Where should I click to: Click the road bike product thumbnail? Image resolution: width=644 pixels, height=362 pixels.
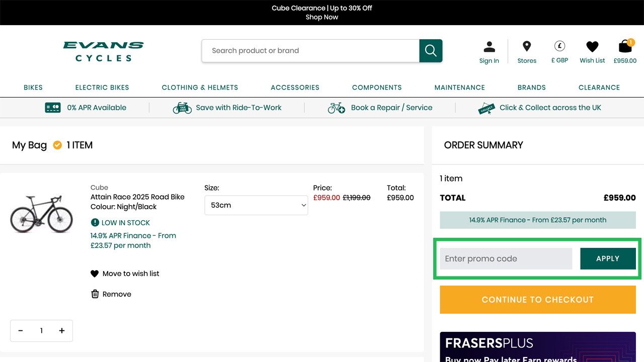[x=41, y=214]
